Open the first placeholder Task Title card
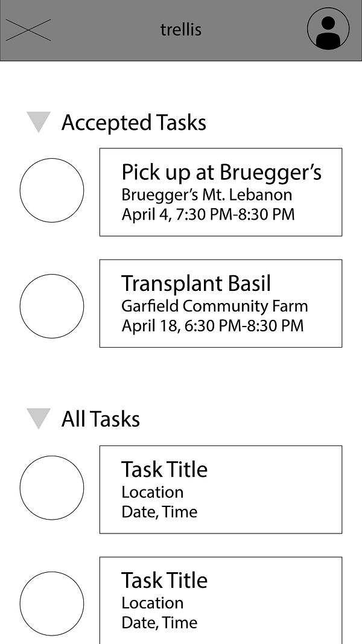362x644 pixels. pos(221,489)
